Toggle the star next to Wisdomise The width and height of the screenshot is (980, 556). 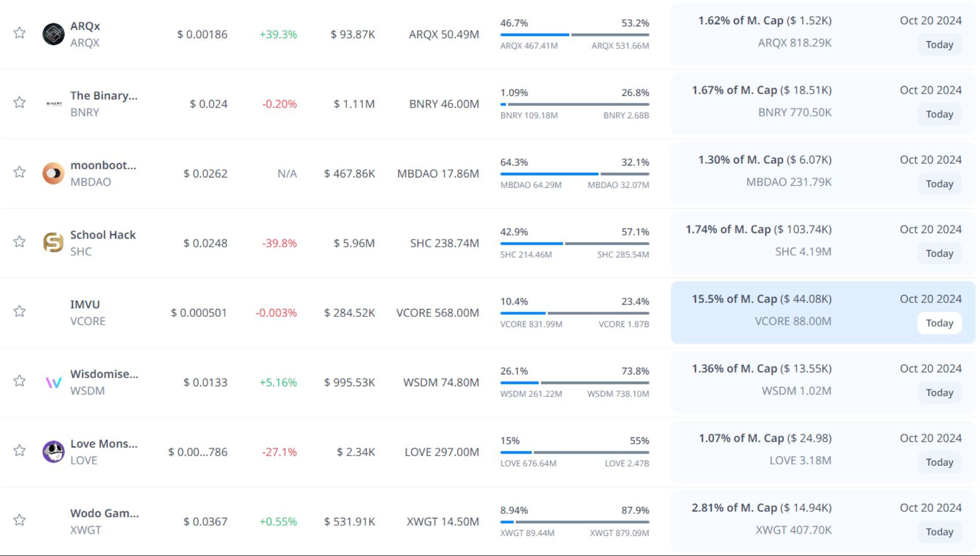tap(20, 381)
